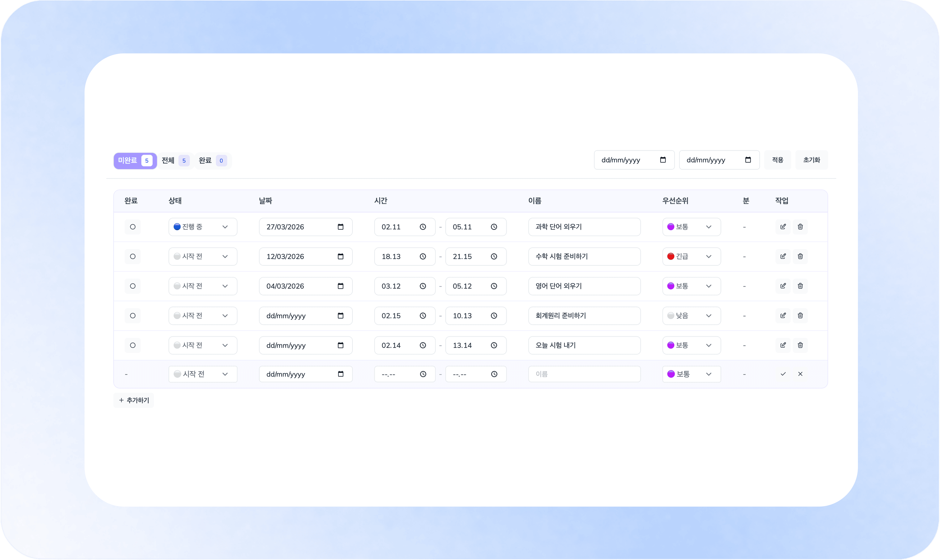
Task: Delete the 오늘 시험 내기 task
Action: (800, 345)
